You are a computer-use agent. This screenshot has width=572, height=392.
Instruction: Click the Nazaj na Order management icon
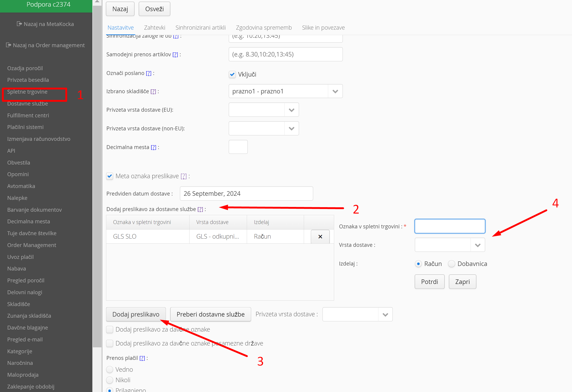[8, 45]
